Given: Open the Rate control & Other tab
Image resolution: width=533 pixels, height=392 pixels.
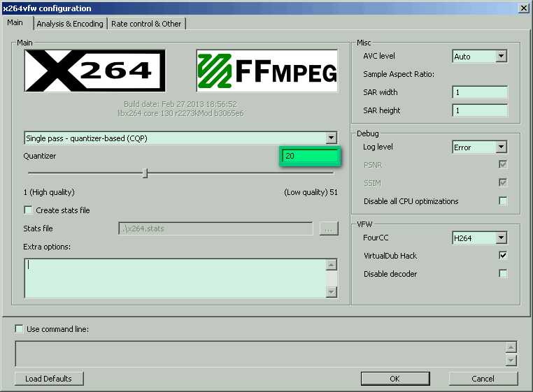Looking at the screenshot, I should (x=146, y=24).
